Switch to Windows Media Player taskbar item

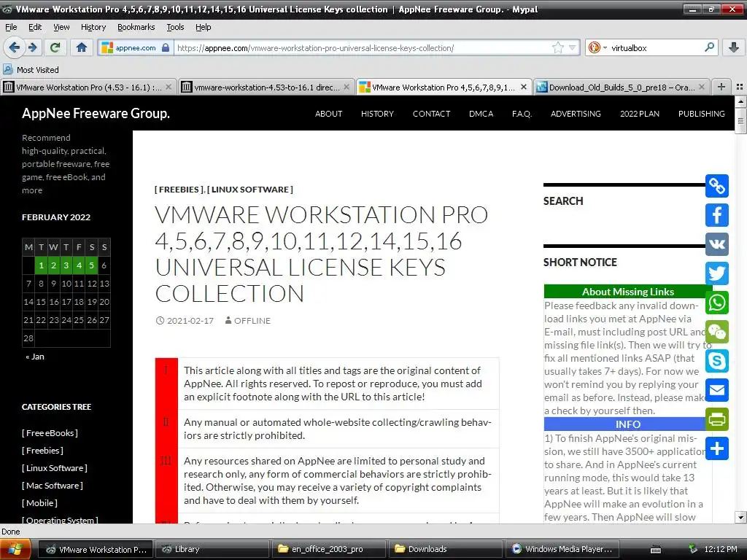click(562, 549)
